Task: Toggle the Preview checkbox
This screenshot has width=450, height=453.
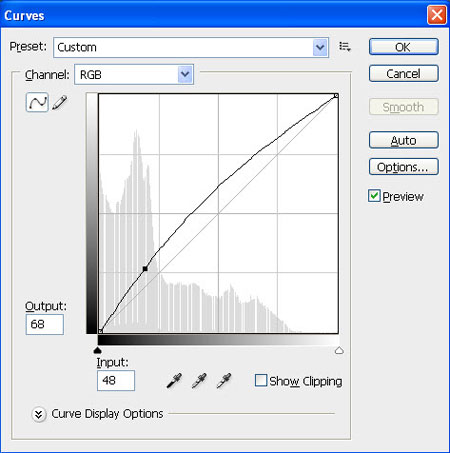Action: pyautogui.click(x=374, y=196)
